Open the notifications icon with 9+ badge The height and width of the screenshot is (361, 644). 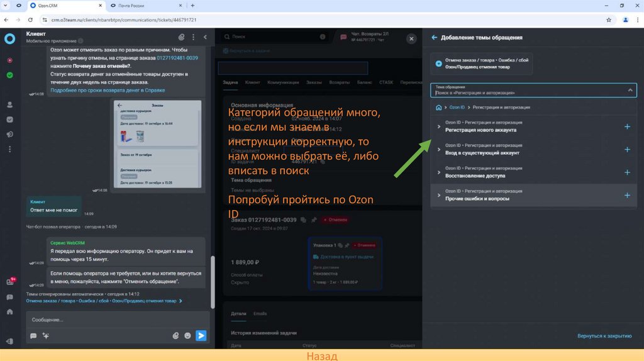pyautogui.click(x=11, y=281)
